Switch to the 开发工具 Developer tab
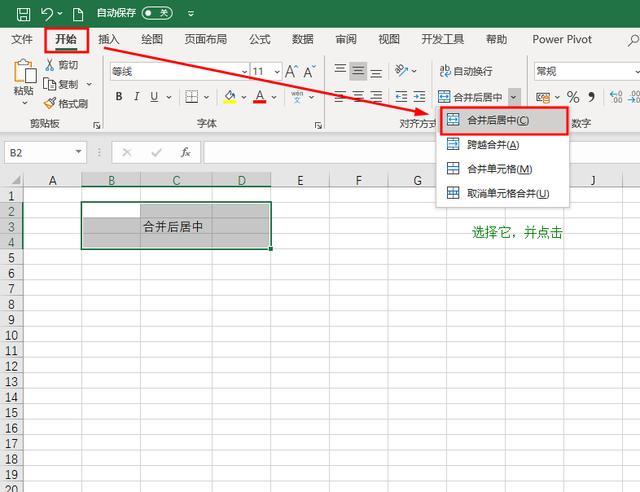 [442, 40]
